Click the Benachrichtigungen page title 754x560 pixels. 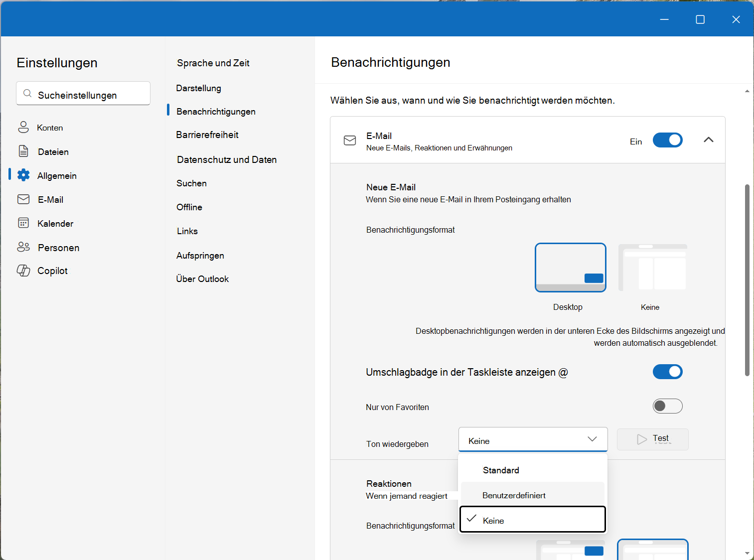391,62
